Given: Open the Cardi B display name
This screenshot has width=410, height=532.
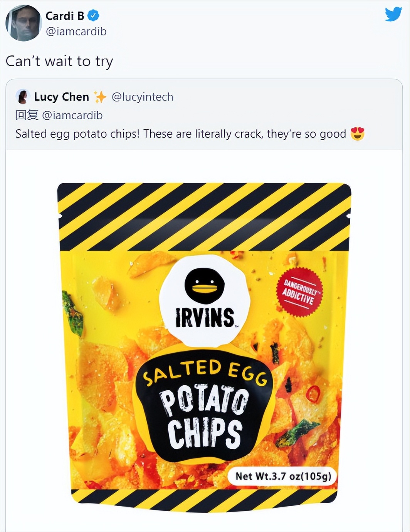Looking at the screenshot, I should click(65, 16).
